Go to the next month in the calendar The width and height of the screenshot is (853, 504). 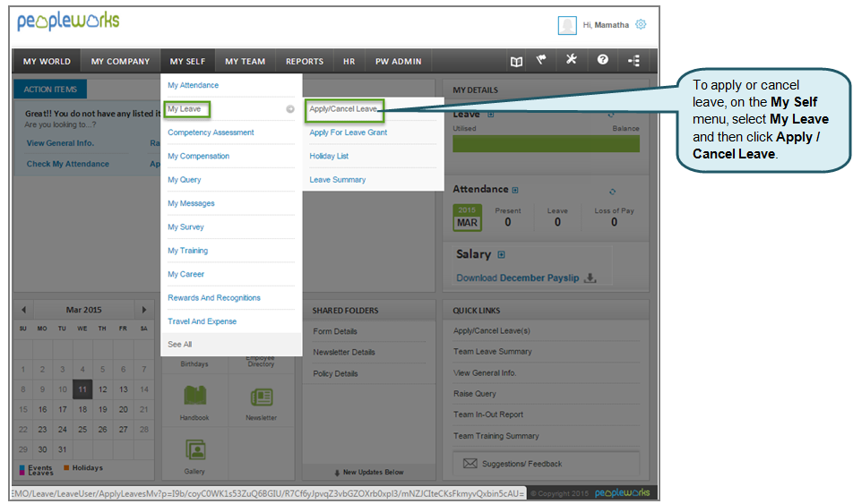pyautogui.click(x=144, y=310)
